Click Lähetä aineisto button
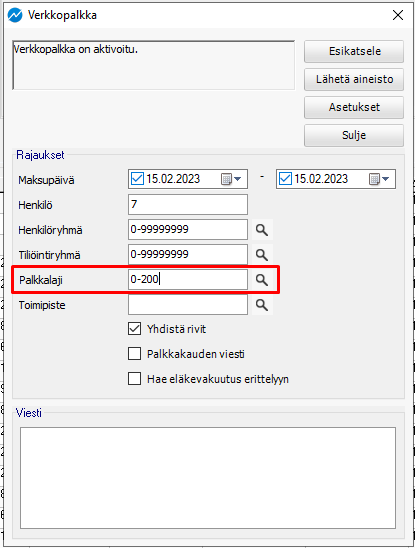415x548 pixels. click(x=354, y=79)
